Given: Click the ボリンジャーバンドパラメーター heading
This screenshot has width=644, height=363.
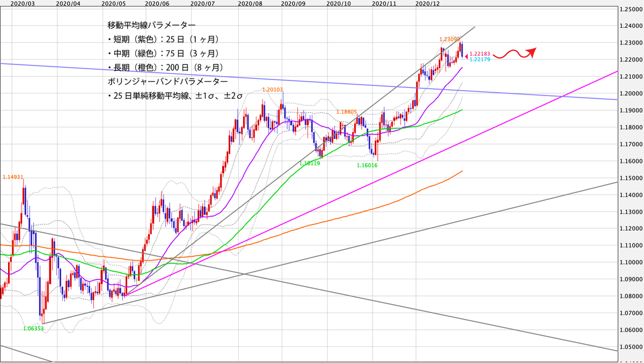Looking at the screenshot, I should 167,82.
